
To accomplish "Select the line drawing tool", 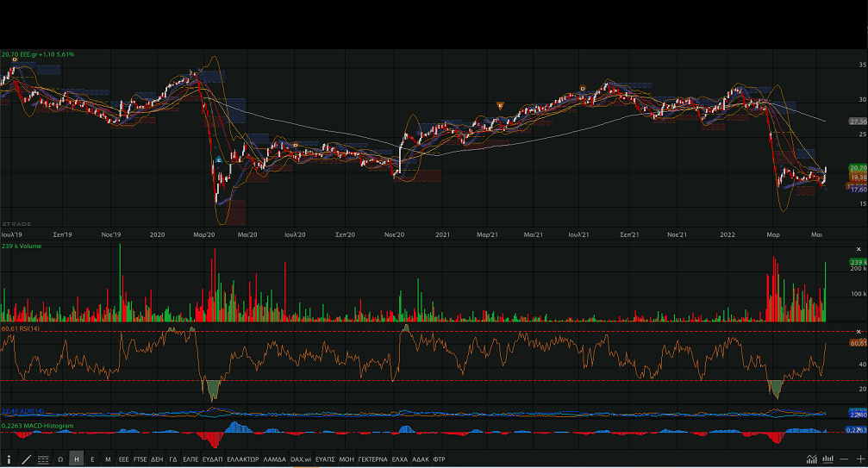I will tap(26, 460).
